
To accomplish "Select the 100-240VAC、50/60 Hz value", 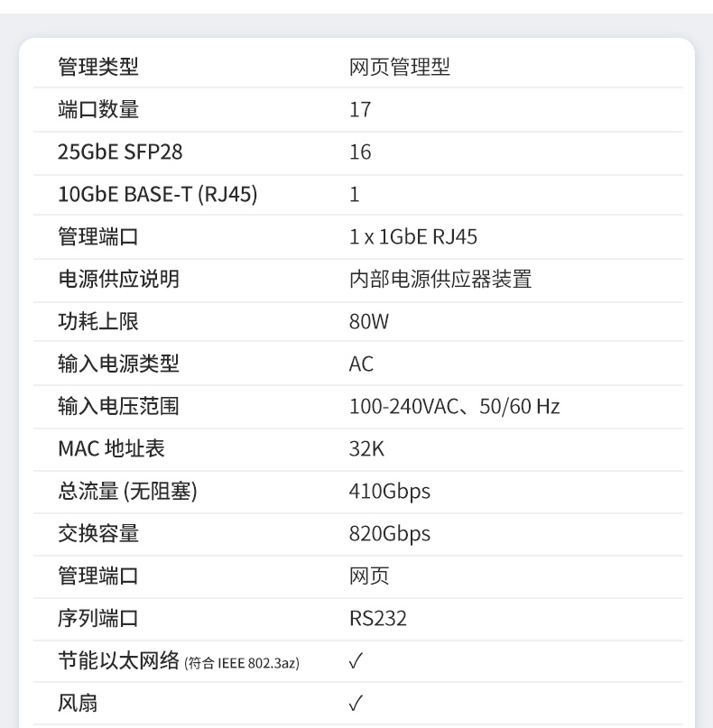I will pos(454,407).
